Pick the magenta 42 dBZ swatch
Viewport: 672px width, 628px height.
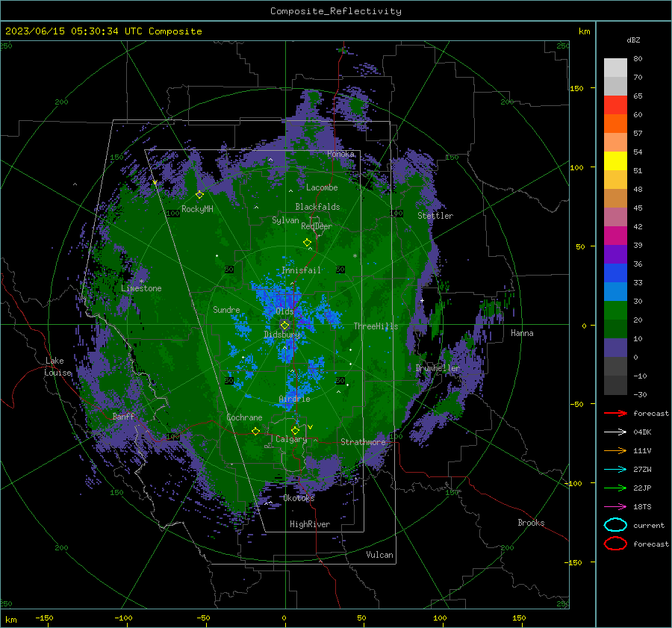click(615, 235)
